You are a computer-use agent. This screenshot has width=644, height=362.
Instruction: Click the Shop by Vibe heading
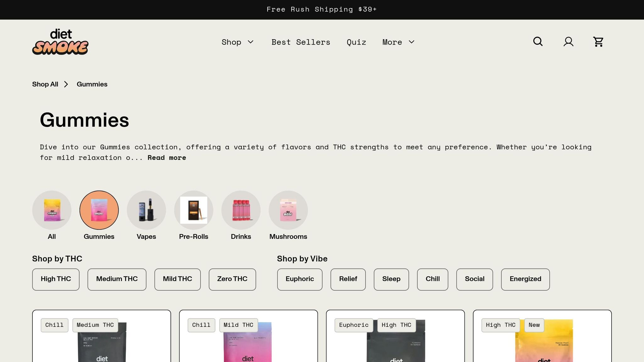pyautogui.click(x=302, y=259)
